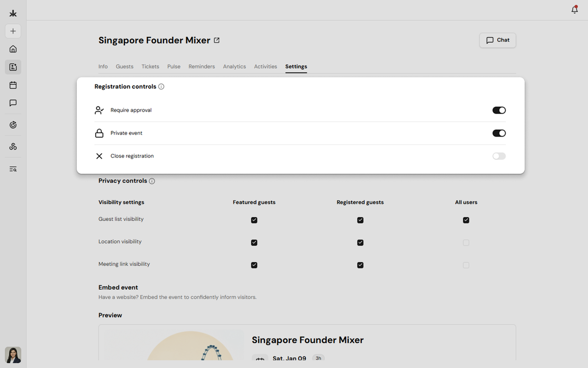Viewport: 588px width, 368px height.
Task: Select the Settings tab
Action: [296, 67]
